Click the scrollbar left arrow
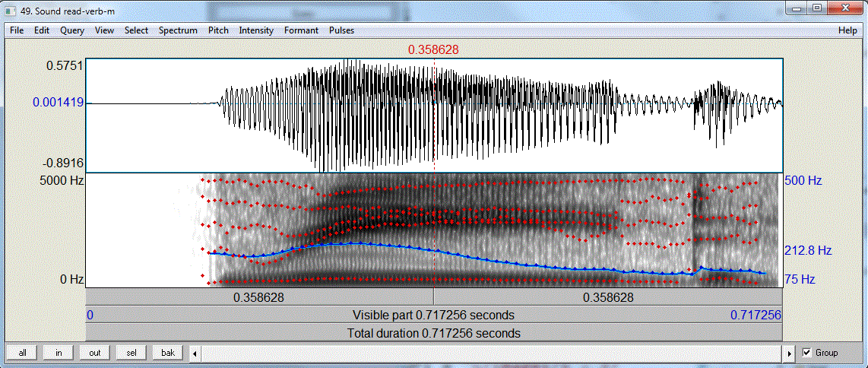The image size is (868, 368). [195, 353]
